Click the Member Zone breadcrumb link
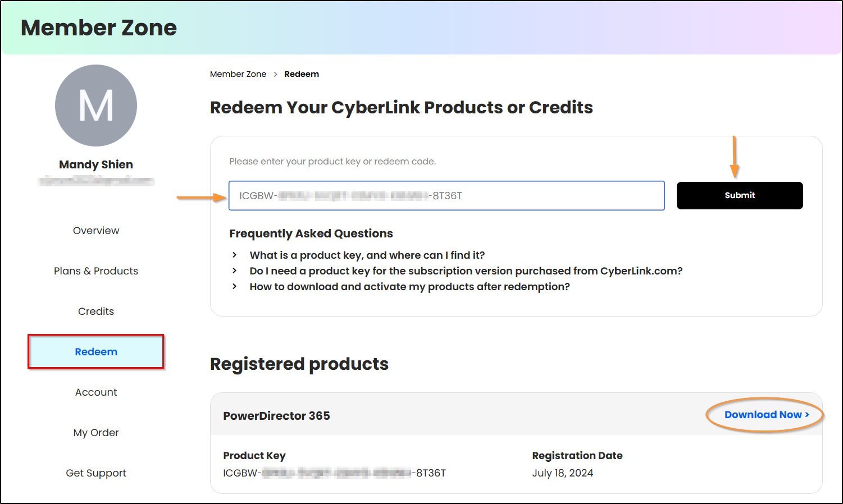The height and width of the screenshot is (504, 843). [x=238, y=74]
